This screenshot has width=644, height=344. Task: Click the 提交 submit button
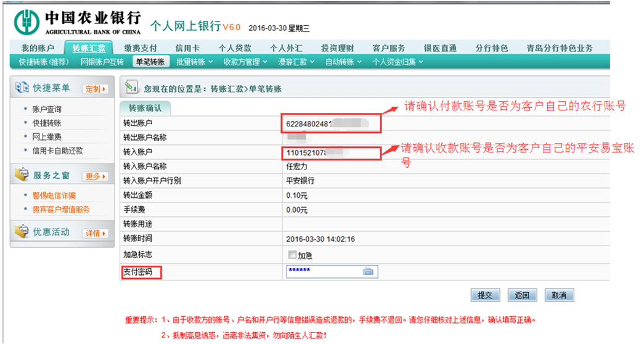tap(485, 295)
